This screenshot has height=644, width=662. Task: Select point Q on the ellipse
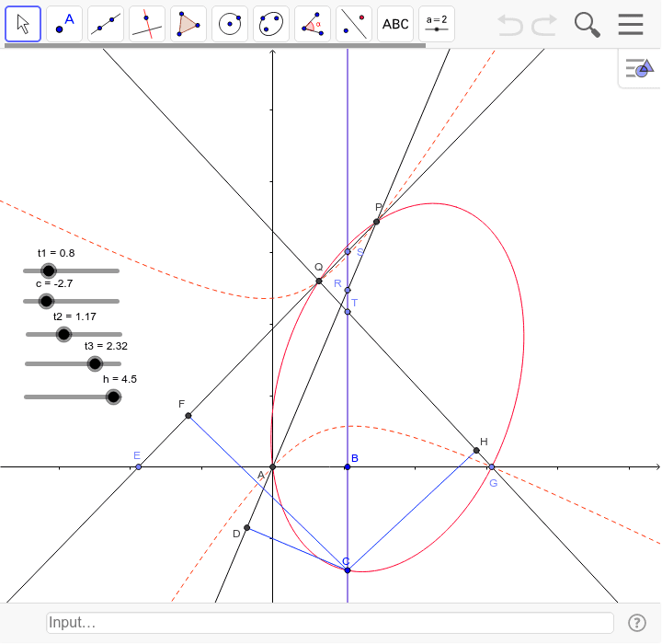coord(319,281)
